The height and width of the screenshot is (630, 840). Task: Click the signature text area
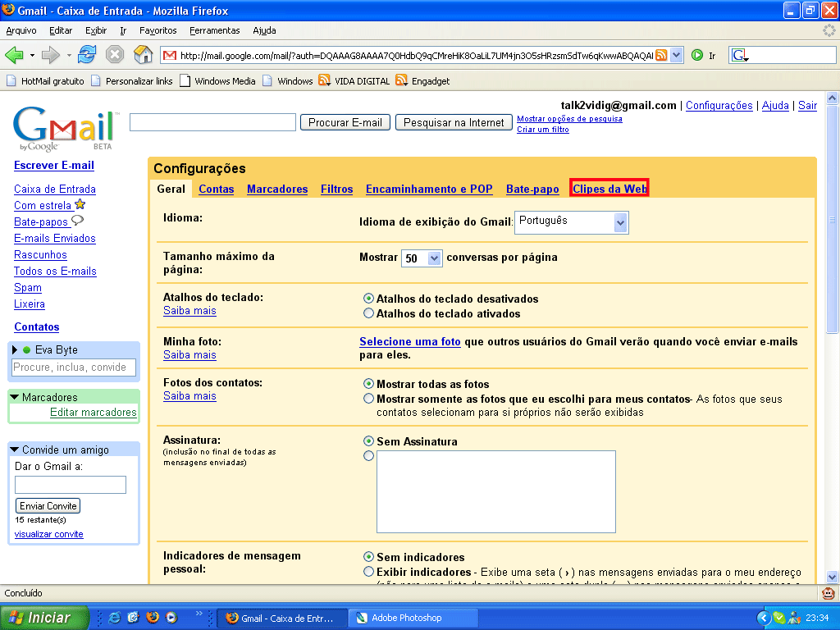coord(496,492)
